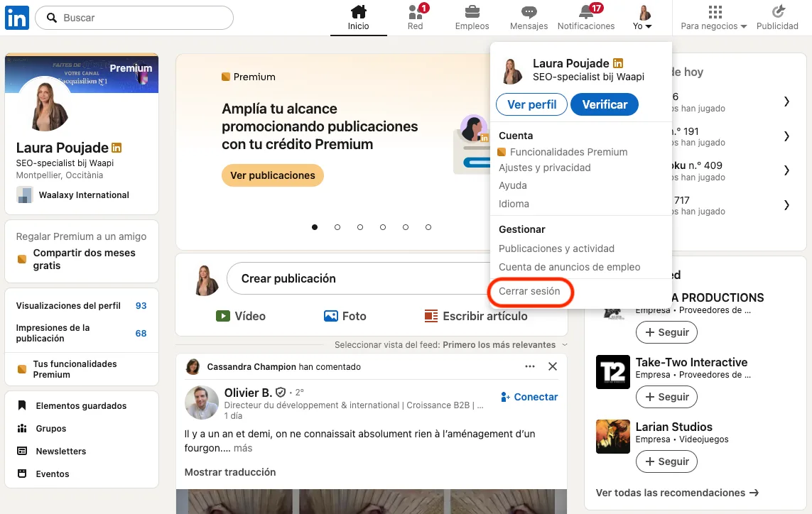Click Take-Two Interactive company logo
The height and width of the screenshot is (514, 812).
click(612, 371)
